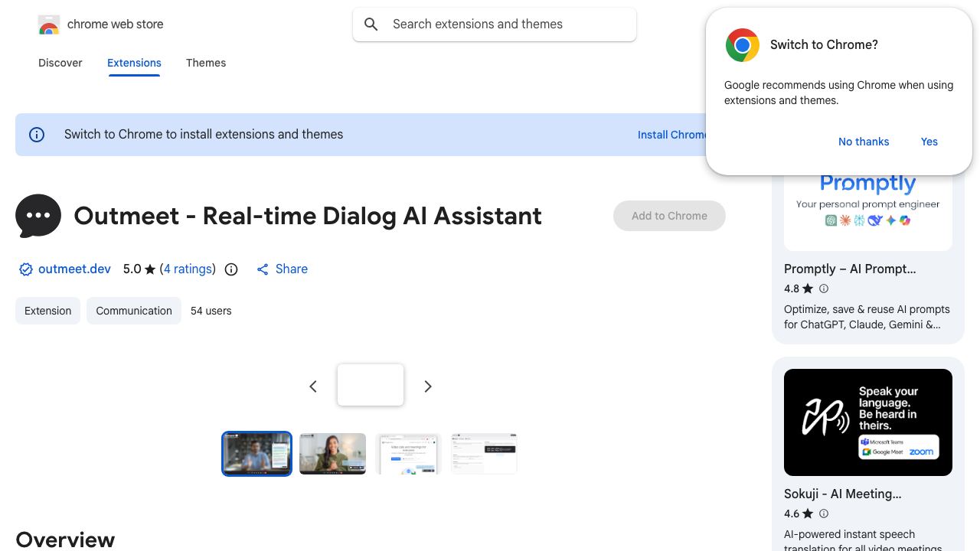Click banner text about switching to Chrome
The height and width of the screenshot is (551, 980).
pyautogui.click(x=204, y=135)
